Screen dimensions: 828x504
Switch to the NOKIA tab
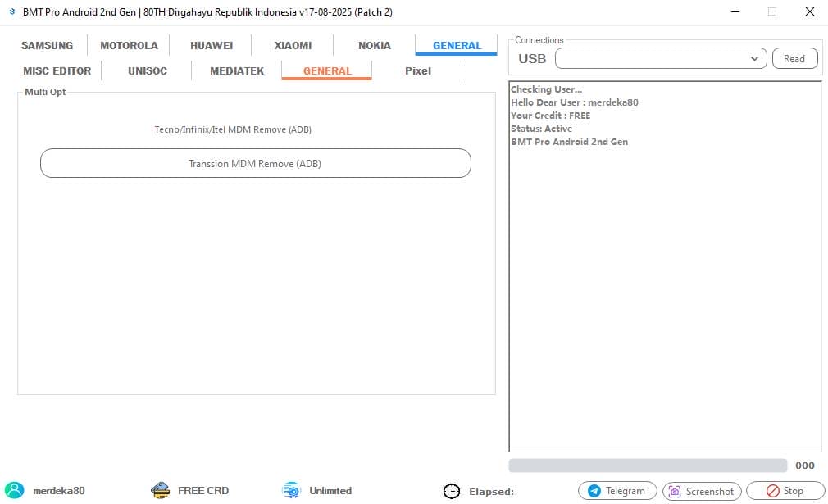(375, 46)
